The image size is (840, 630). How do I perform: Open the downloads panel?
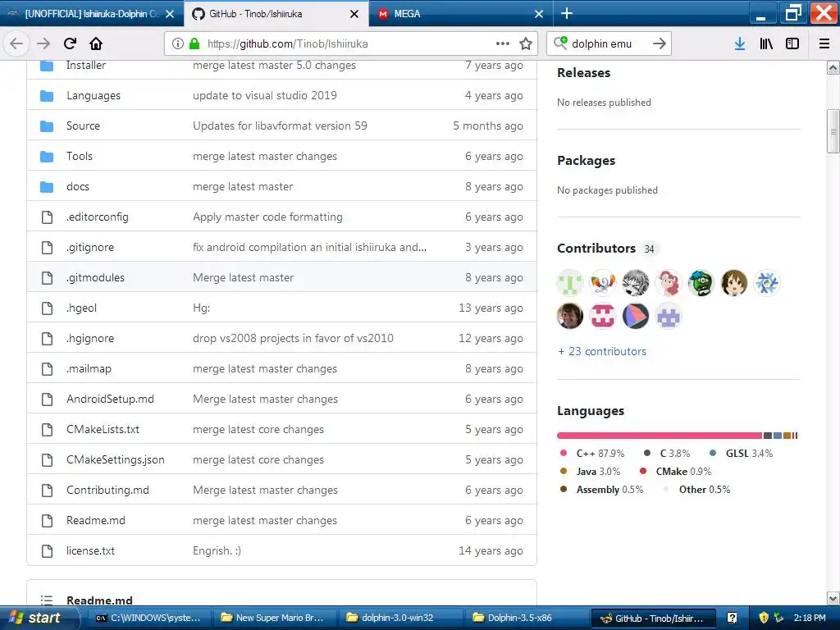(740, 43)
